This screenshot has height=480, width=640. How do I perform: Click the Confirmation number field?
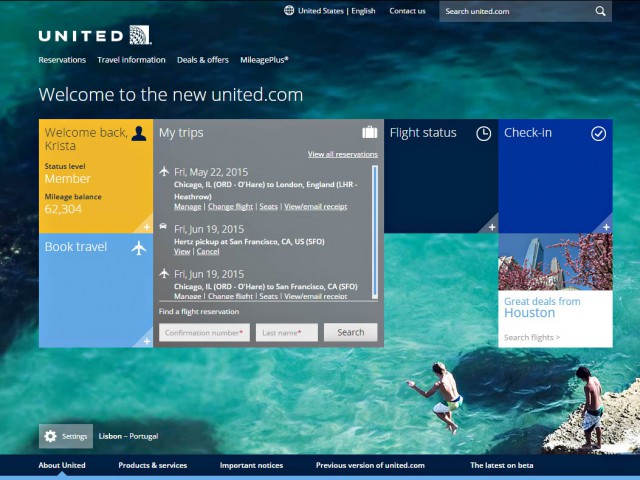[x=204, y=333]
